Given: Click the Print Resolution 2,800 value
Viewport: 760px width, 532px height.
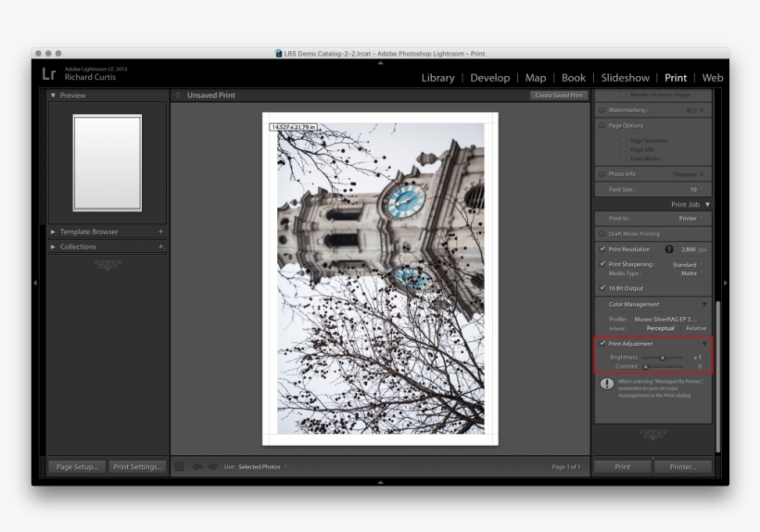Looking at the screenshot, I should [x=689, y=249].
